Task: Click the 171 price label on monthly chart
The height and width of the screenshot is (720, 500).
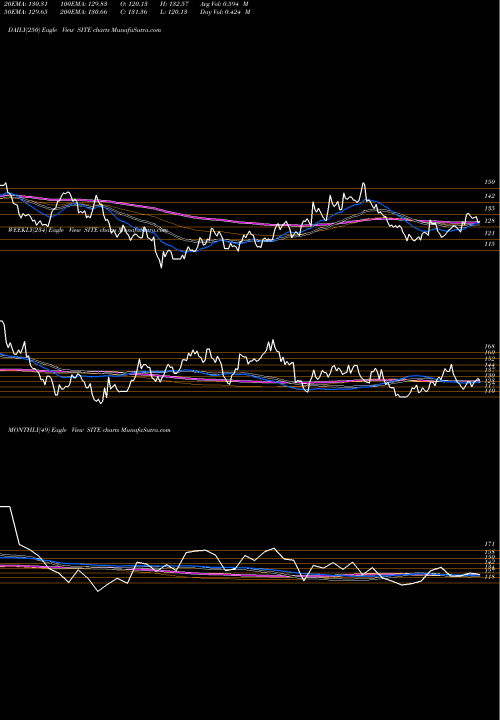Action: click(489, 544)
